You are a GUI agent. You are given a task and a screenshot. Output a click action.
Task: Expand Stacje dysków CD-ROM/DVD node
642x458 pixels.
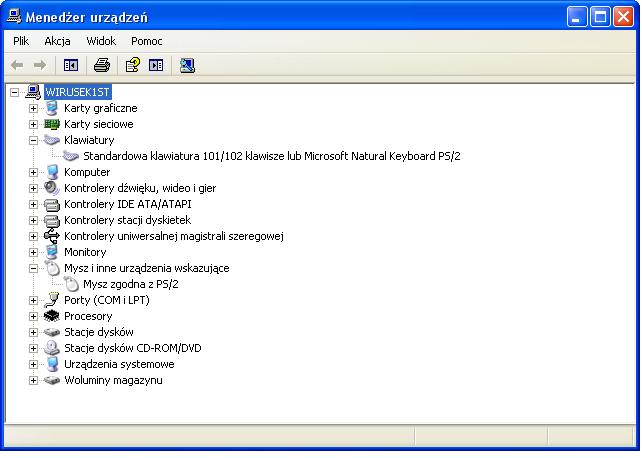[33, 348]
